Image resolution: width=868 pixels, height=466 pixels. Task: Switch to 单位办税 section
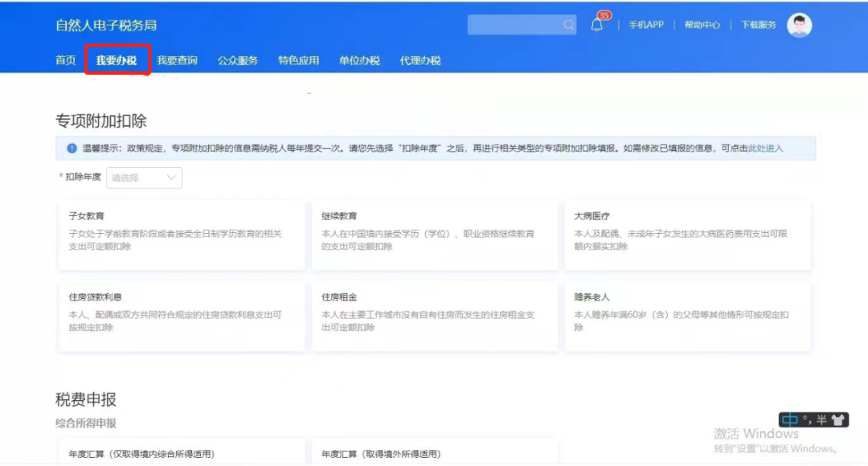click(x=360, y=59)
